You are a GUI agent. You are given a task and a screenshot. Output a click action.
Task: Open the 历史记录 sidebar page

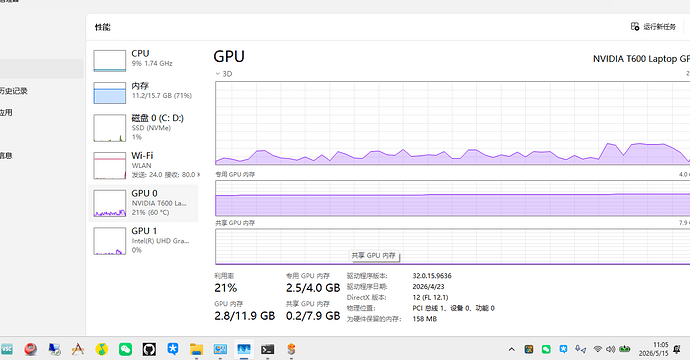14,91
